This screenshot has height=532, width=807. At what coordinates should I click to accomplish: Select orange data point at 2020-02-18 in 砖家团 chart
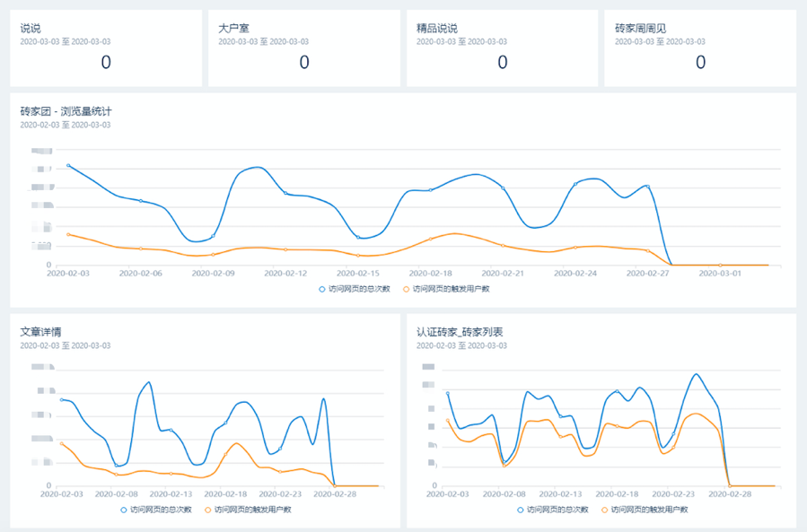click(x=431, y=239)
